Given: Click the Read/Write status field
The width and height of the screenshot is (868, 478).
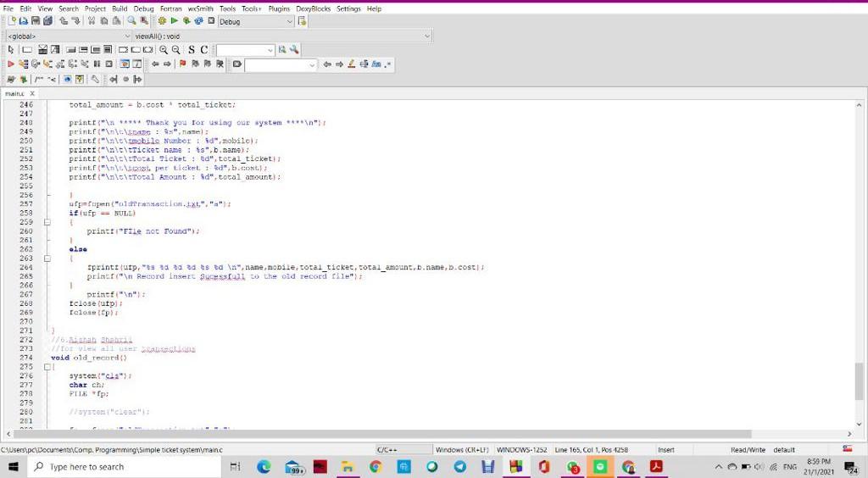Looking at the screenshot, I should click(748, 450).
